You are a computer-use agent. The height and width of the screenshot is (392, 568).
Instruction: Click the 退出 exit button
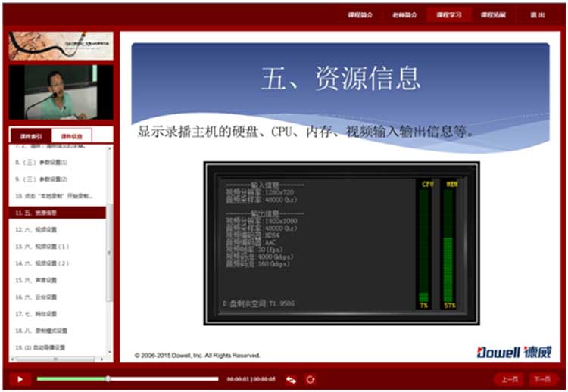click(537, 15)
